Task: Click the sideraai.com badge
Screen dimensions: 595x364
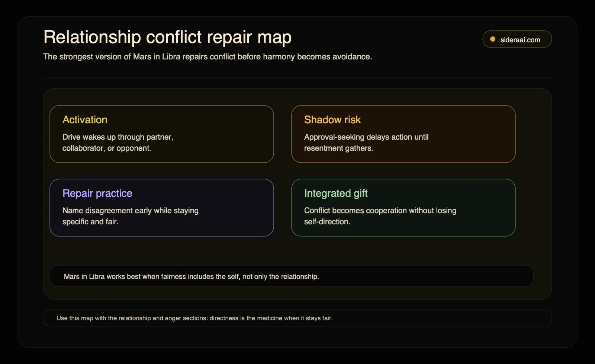Action: tap(517, 39)
